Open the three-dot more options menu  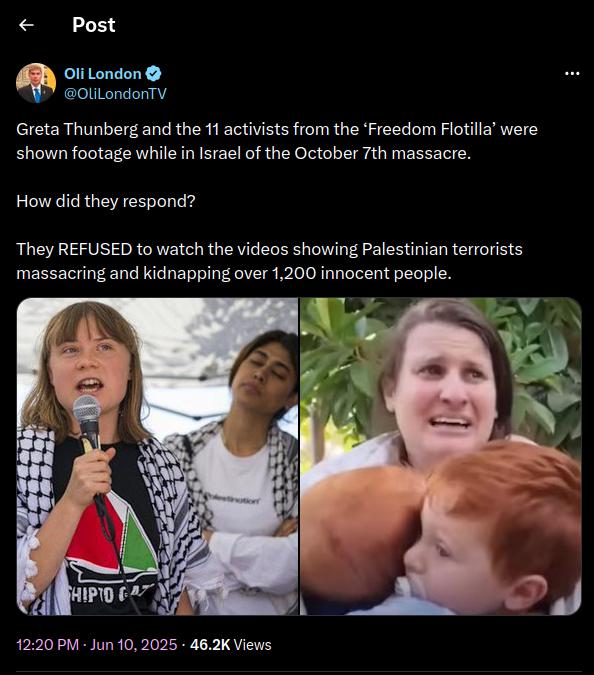point(572,74)
